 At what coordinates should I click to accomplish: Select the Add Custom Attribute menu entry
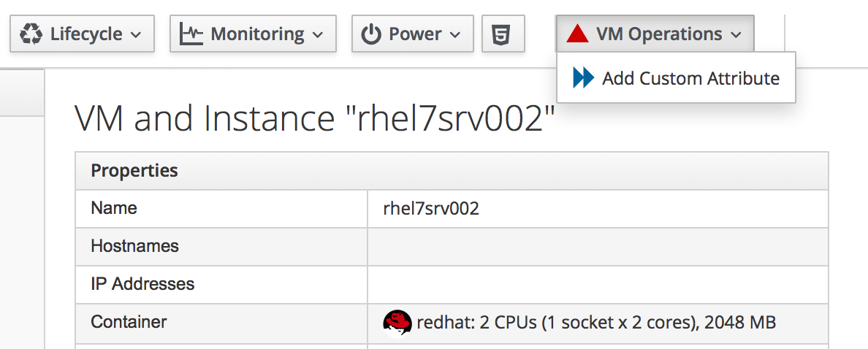[x=690, y=78]
